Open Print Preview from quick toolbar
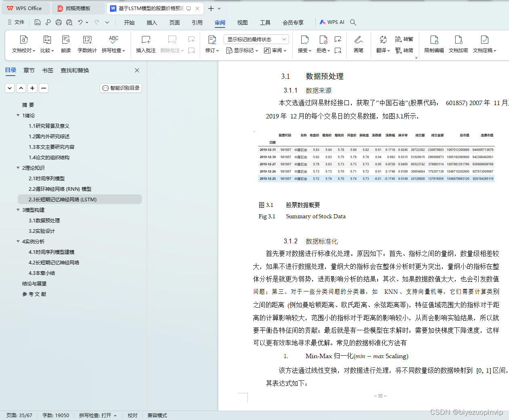 click(x=69, y=22)
